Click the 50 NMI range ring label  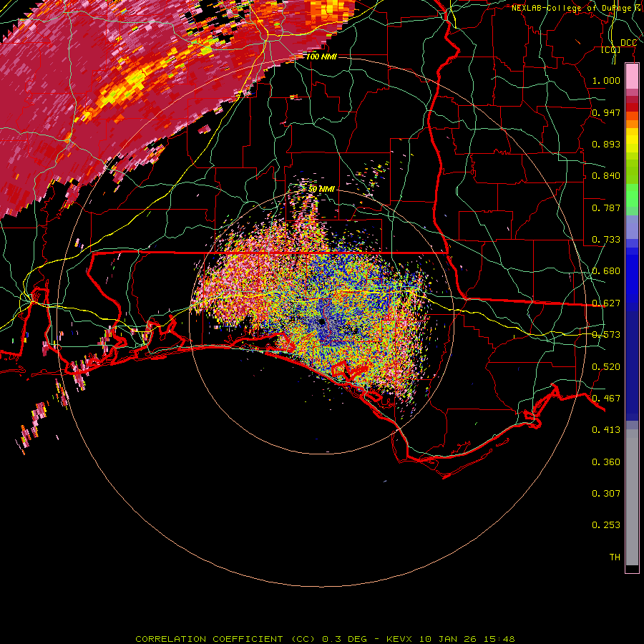pyautogui.click(x=321, y=190)
